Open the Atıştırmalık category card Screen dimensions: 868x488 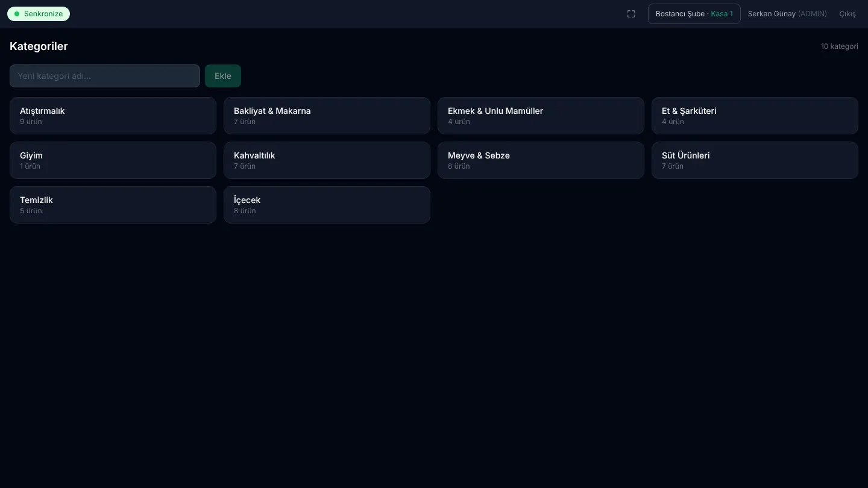coord(113,116)
